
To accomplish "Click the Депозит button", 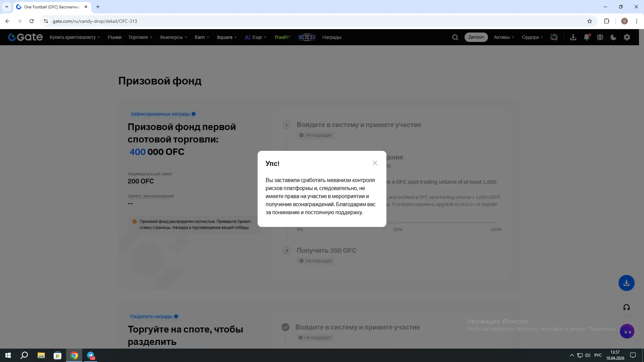I will [x=476, y=37].
